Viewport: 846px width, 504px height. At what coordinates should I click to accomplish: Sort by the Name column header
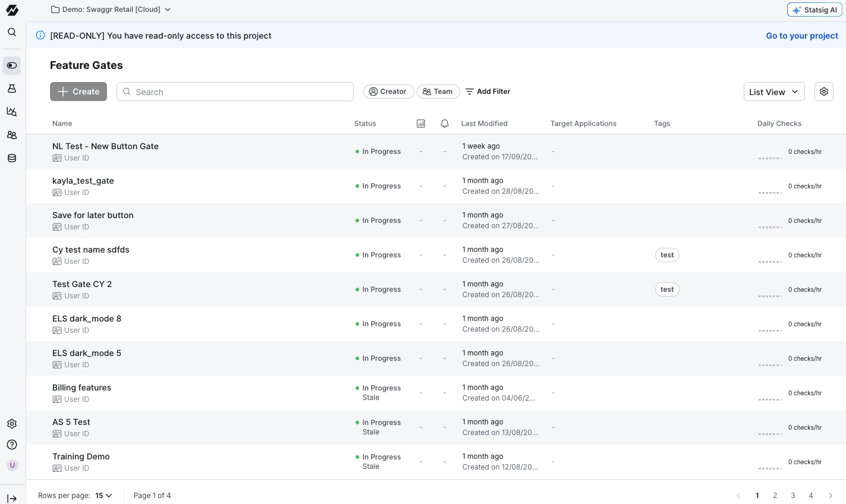click(x=62, y=124)
